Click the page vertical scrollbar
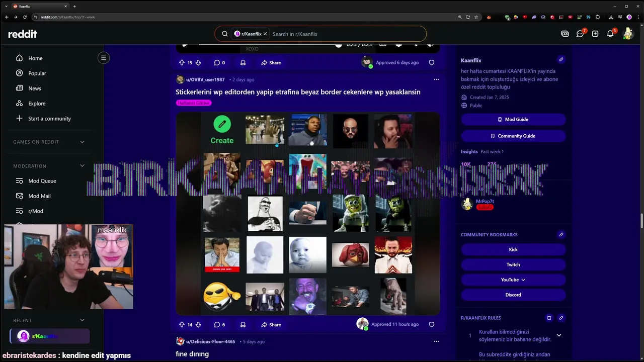Screen dimensions: 644x362 pyautogui.click(x=641, y=220)
